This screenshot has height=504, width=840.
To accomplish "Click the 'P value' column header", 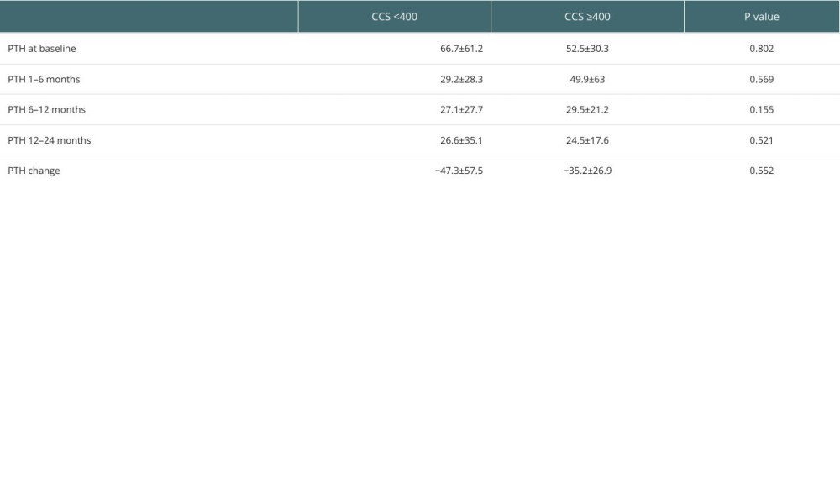I will [x=761, y=17].
